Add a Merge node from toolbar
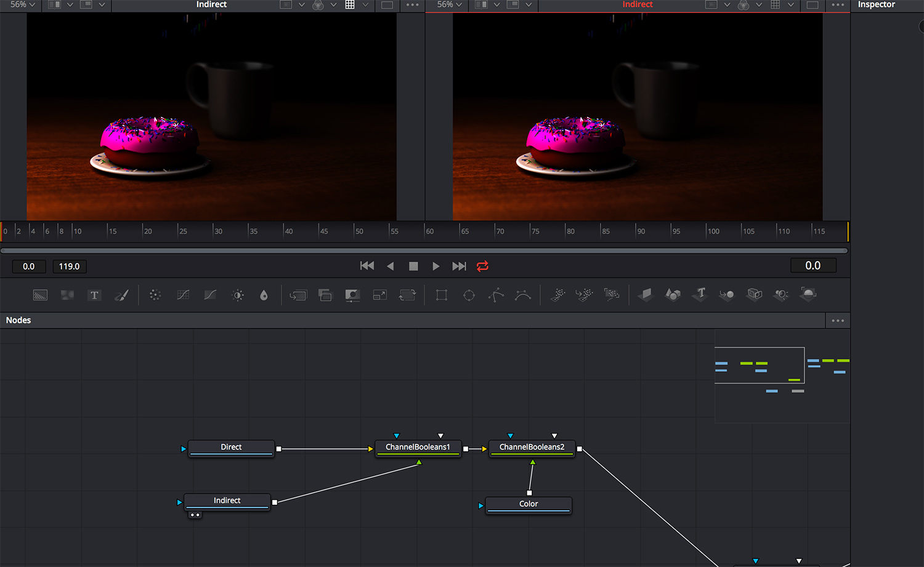The image size is (924, 567). (298, 296)
